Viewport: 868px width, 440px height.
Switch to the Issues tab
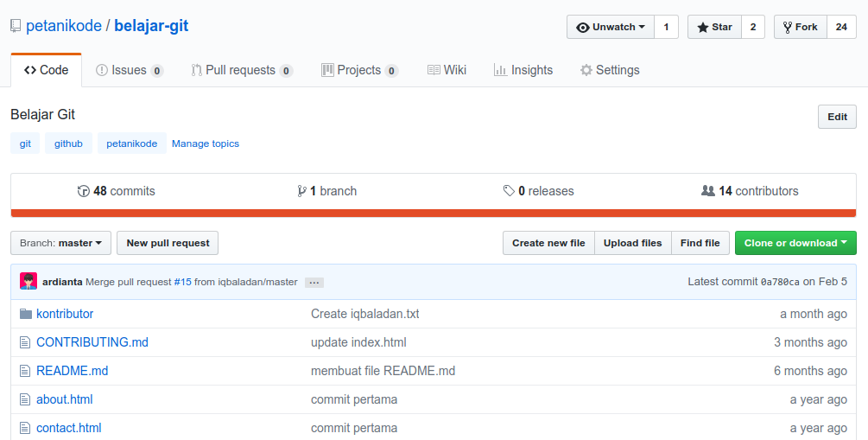tap(130, 70)
